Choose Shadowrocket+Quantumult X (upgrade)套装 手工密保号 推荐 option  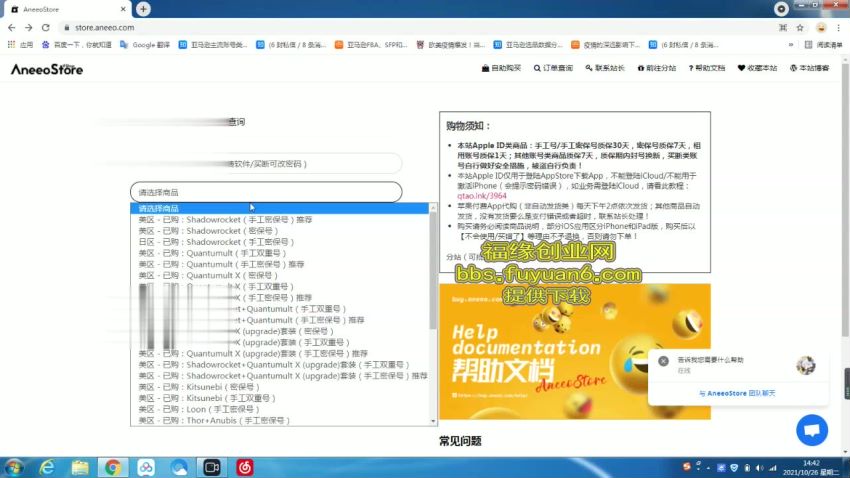pos(280,376)
